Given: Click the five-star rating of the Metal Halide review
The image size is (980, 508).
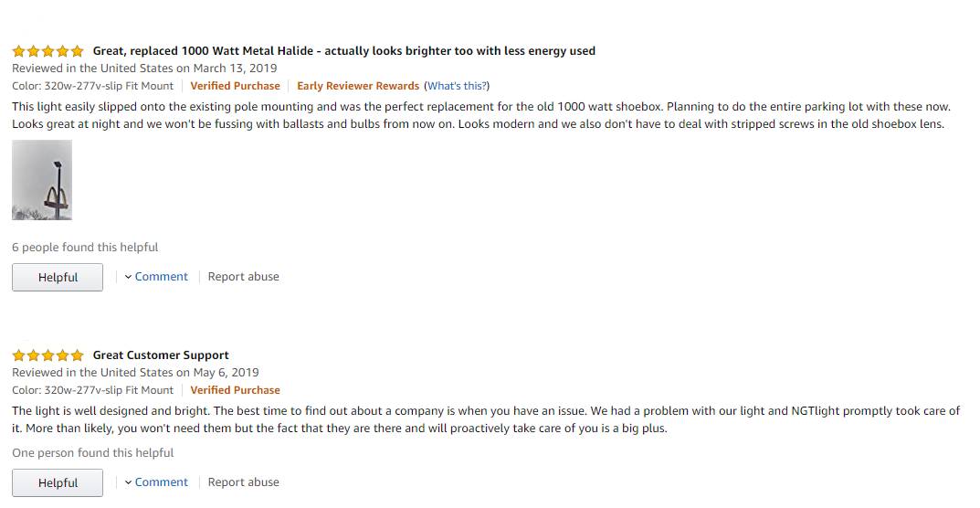Looking at the screenshot, I should [47, 51].
